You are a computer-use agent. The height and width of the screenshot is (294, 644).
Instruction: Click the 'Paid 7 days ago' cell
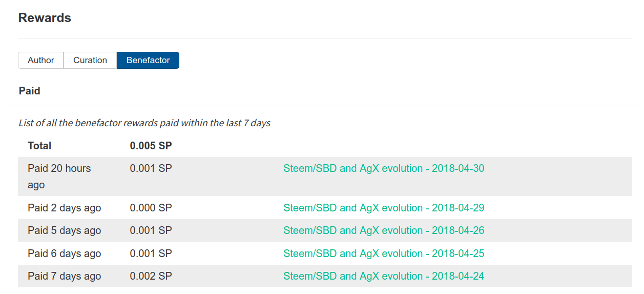65,276
